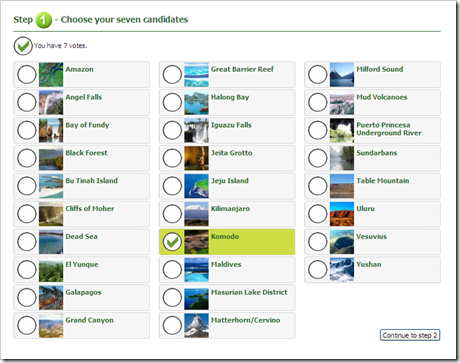The image size is (460, 363).
Task: Click the Halong Bay label
Action: click(230, 97)
